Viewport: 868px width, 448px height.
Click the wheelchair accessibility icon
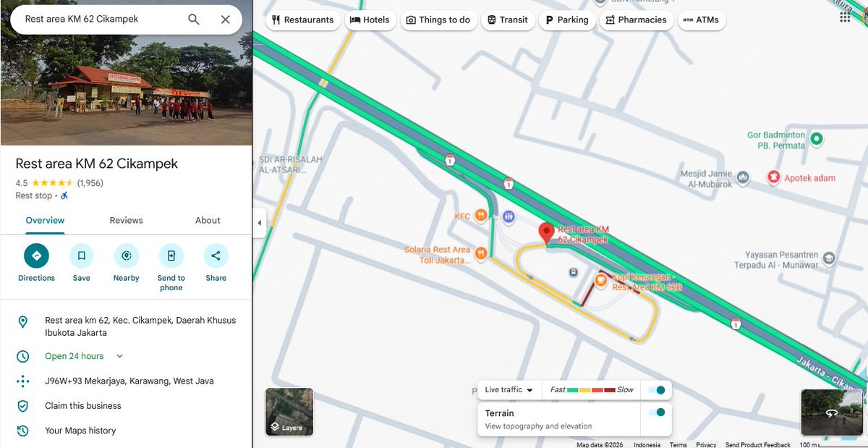(x=64, y=195)
